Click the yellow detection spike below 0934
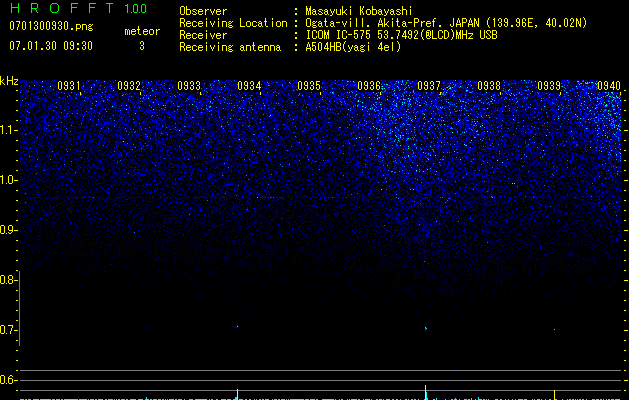The height and width of the screenshot is (400, 629). tap(237, 394)
